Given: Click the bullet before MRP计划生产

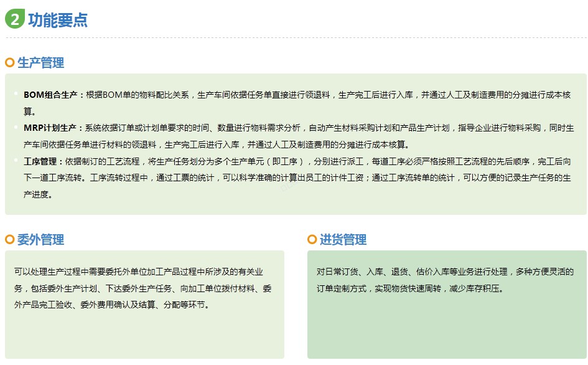Looking at the screenshot, I should click(16, 127).
